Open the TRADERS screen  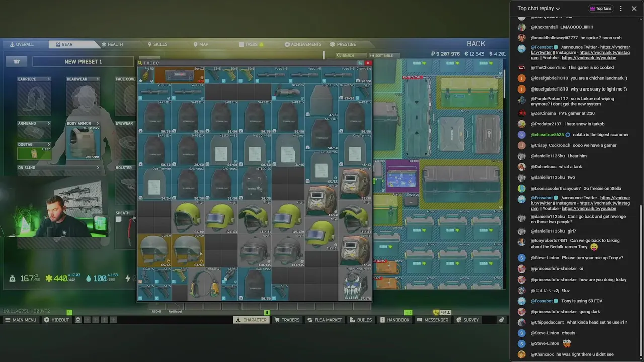tap(287, 320)
